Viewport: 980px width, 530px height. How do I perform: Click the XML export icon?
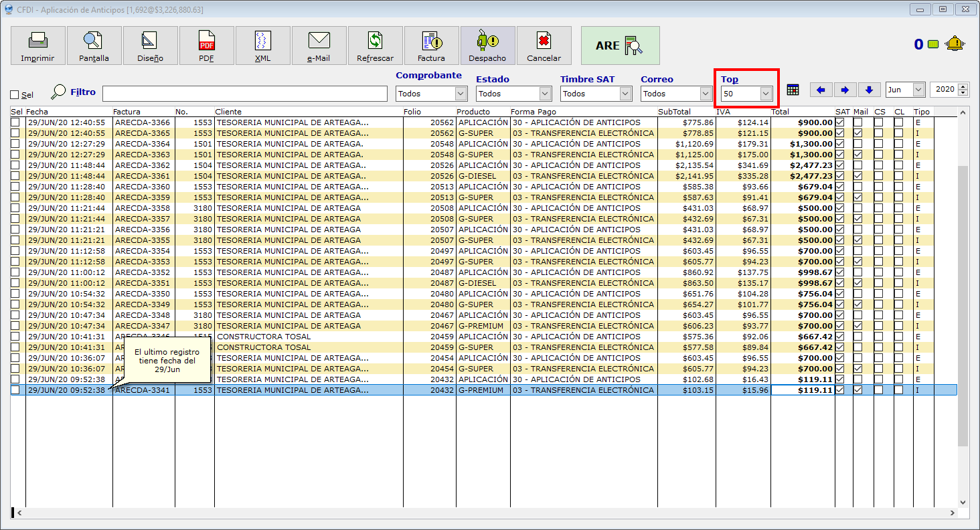262,46
